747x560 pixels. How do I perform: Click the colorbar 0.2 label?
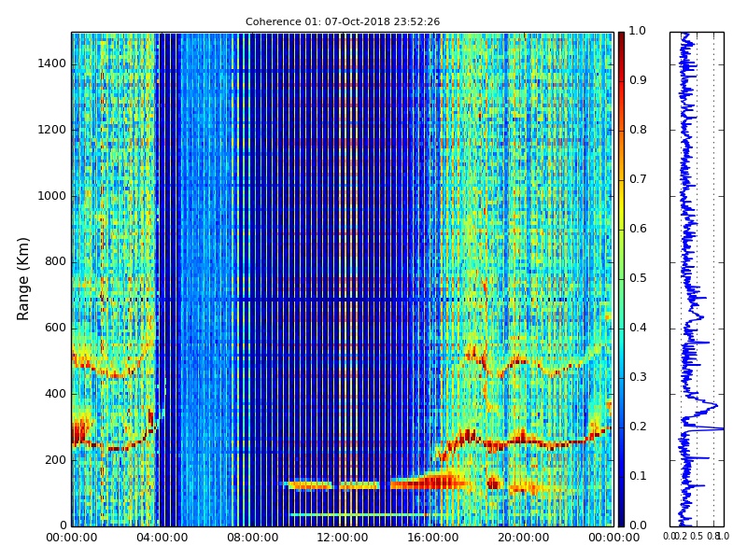pyautogui.click(x=638, y=427)
